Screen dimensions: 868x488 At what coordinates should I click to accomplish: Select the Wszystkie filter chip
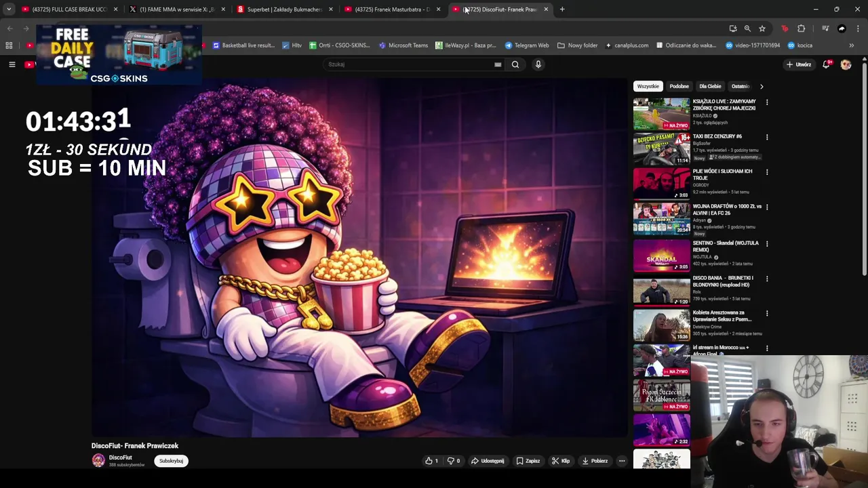(648, 86)
